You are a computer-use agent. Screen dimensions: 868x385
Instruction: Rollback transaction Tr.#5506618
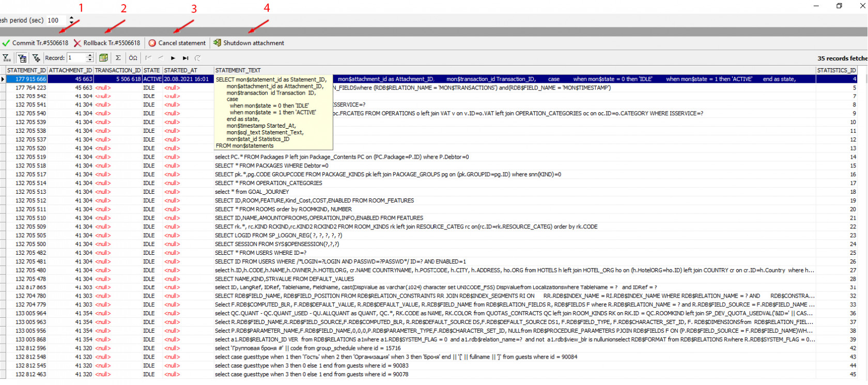click(x=107, y=43)
